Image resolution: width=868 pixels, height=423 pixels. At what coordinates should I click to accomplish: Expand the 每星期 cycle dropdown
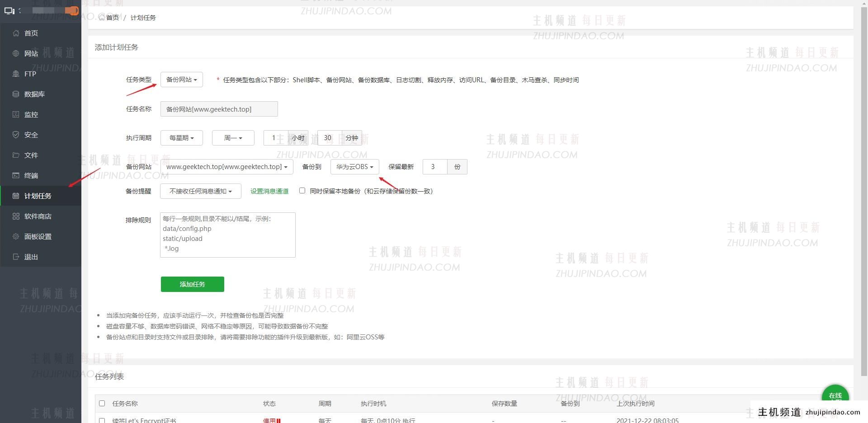pos(181,138)
